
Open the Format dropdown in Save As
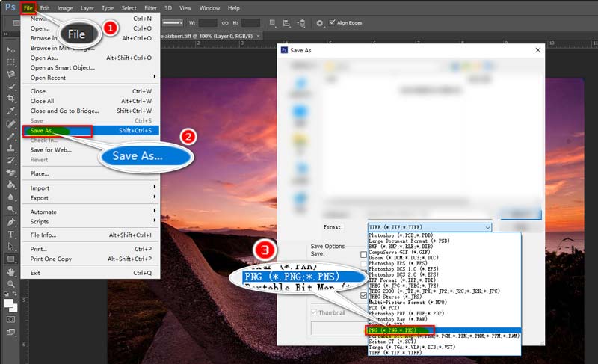click(x=429, y=227)
